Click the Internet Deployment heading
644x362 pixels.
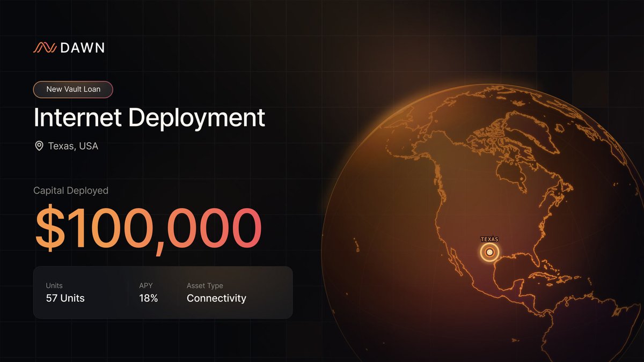pyautogui.click(x=149, y=117)
